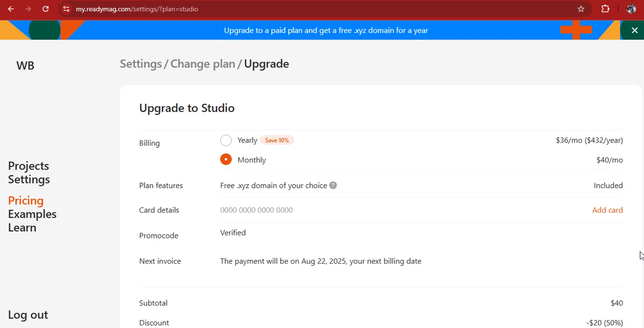Screen dimensions: 644x328
Task: Reload the page with refresh icon
Action: [46, 9]
